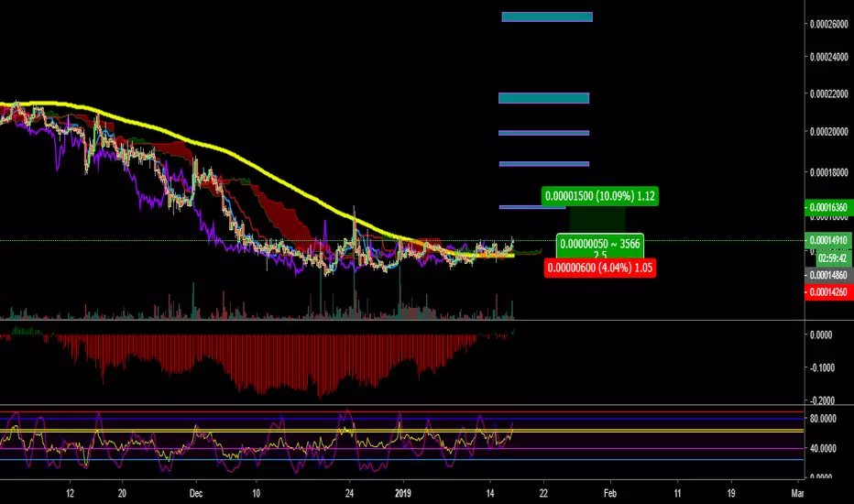The image size is (854, 504).
Task: Click the current price tag 0.00014910
Action: [x=829, y=240]
